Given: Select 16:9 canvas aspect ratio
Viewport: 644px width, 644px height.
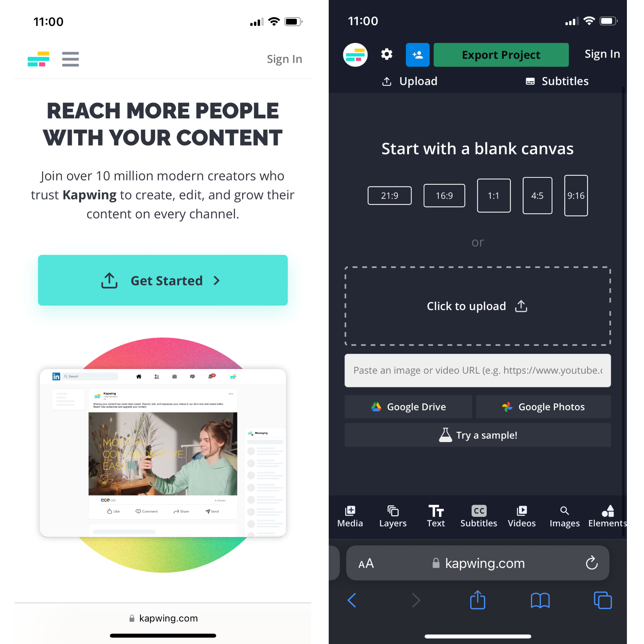Looking at the screenshot, I should 443,195.
